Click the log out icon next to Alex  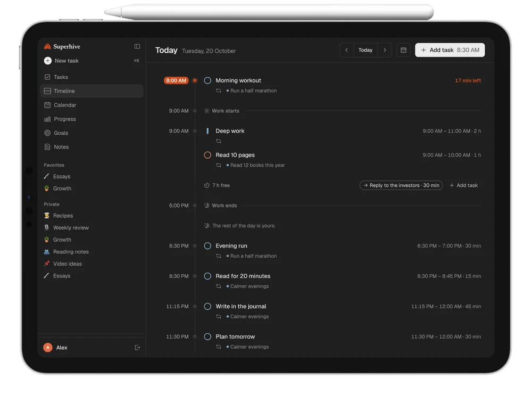click(x=137, y=348)
